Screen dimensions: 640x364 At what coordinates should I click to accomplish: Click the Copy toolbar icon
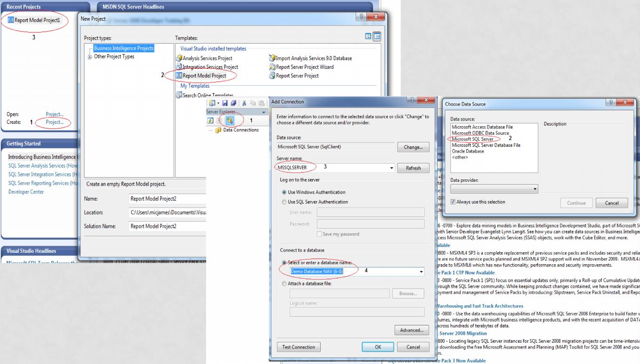click(x=253, y=103)
